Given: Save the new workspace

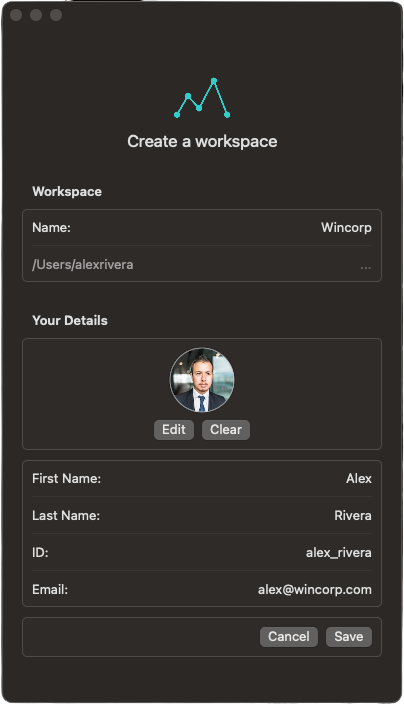Looking at the screenshot, I should [x=349, y=637].
